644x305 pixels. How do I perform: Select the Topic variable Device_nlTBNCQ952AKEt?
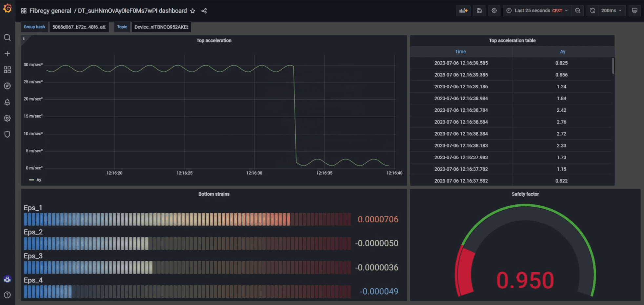pyautogui.click(x=161, y=27)
